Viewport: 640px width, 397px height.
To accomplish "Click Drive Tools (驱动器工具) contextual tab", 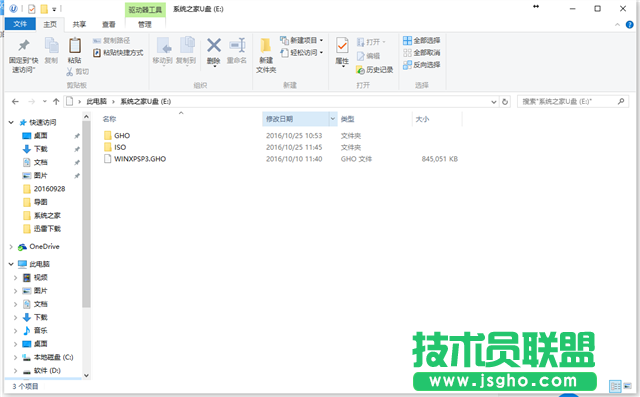I will point(145,9).
